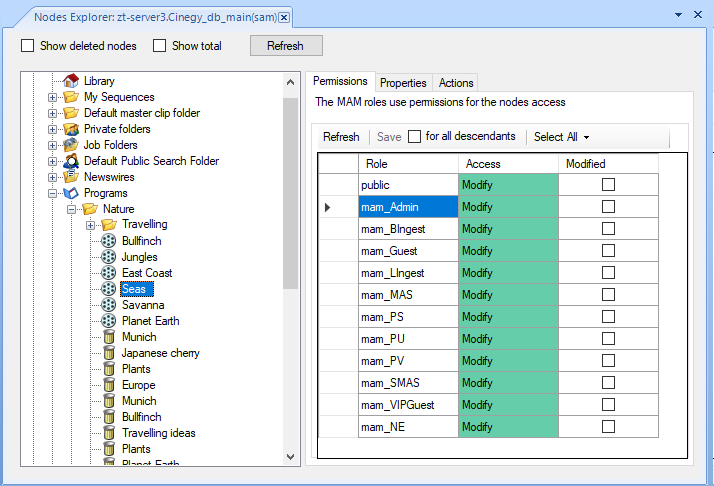Switch to the Permissions tab

[340, 81]
